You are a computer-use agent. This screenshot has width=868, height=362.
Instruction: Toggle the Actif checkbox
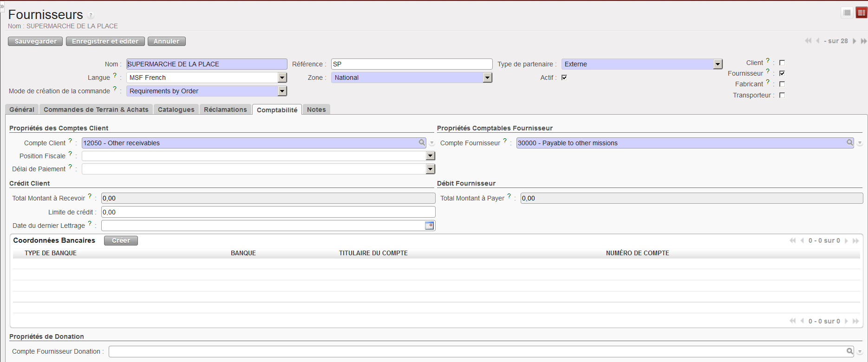coord(564,78)
